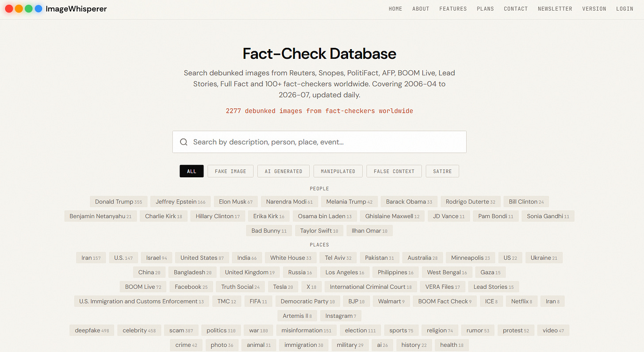Filter by the United States tag
Image resolution: width=644 pixels, height=352 pixels.
pos(202,258)
